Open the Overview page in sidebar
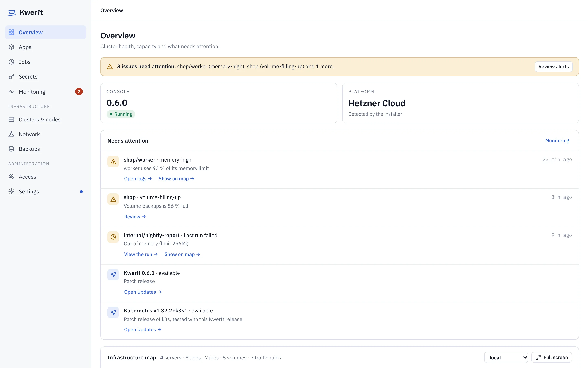Viewport: 588px width, 368px height. [x=46, y=32]
